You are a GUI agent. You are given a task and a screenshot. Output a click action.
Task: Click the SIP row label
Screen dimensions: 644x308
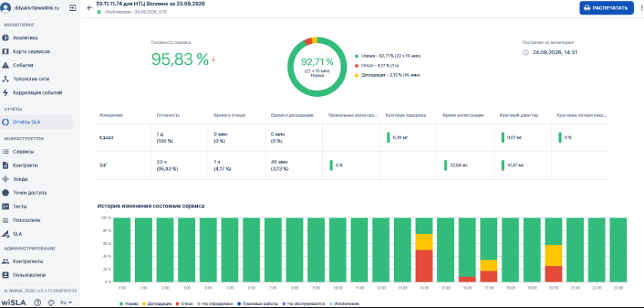coord(103,165)
